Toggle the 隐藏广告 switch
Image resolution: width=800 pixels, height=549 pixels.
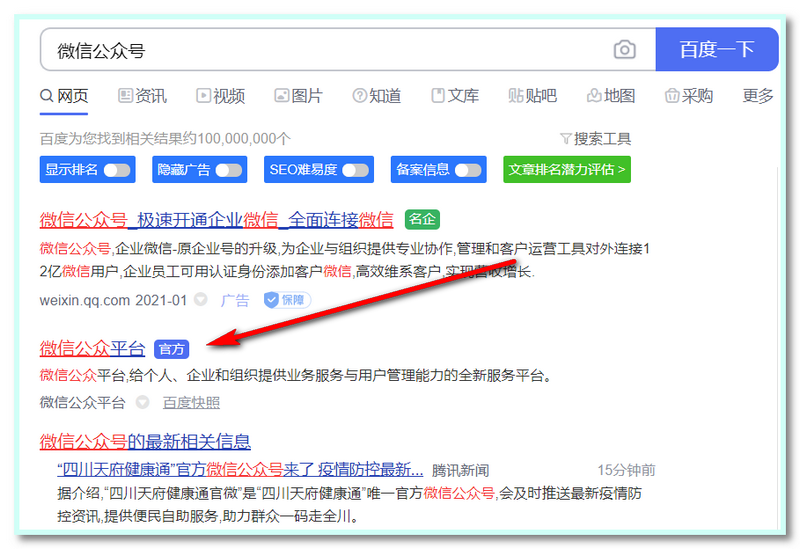(x=229, y=170)
